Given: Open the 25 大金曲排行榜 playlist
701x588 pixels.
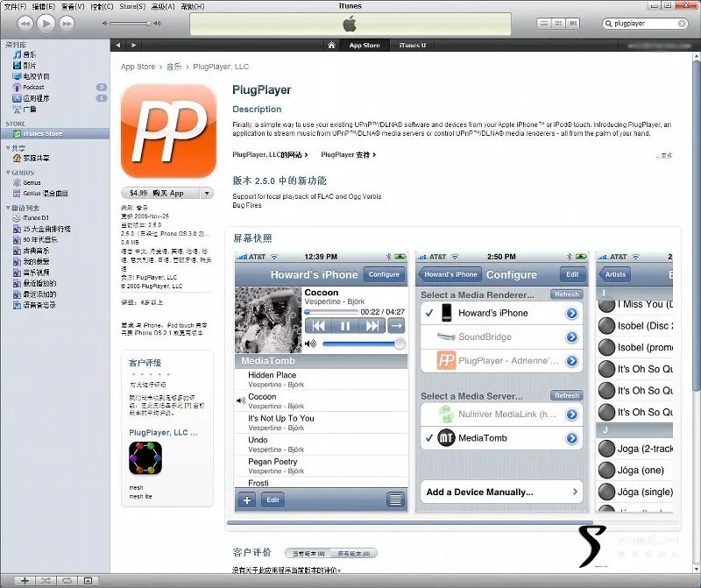Looking at the screenshot, I should pyautogui.click(x=46, y=229).
